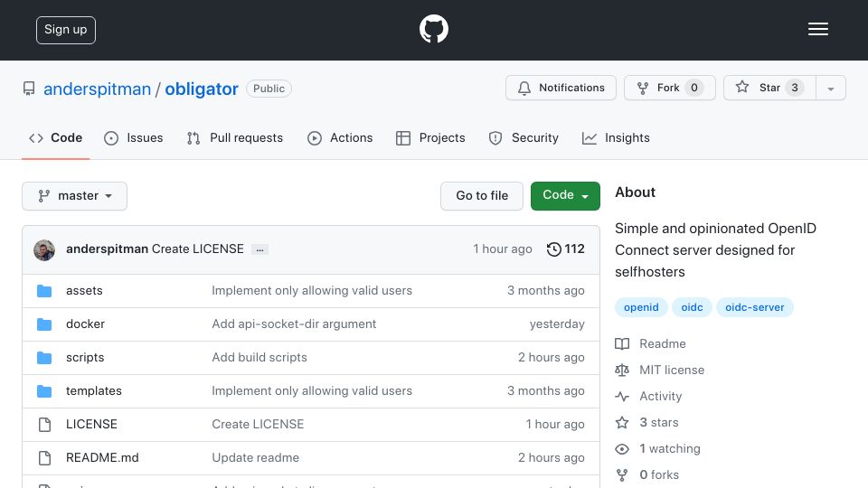The width and height of the screenshot is (868, 488).
Task: Select the Code tab
Action: [56, 137]
